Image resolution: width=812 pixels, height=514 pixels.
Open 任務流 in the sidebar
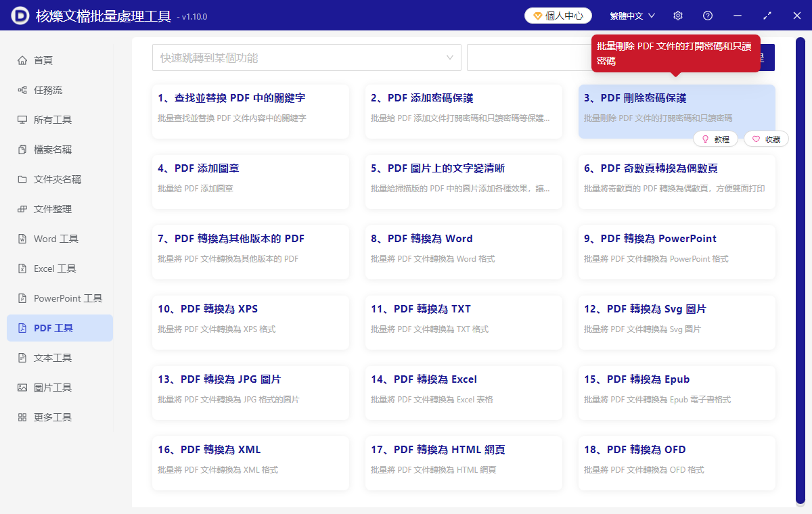(x=60, y=90)
